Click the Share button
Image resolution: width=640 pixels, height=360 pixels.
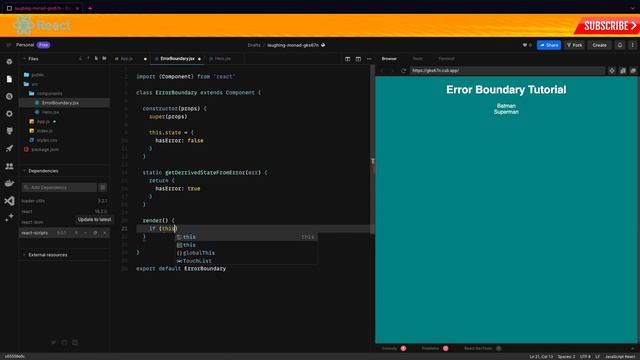(x=549, y=45)
